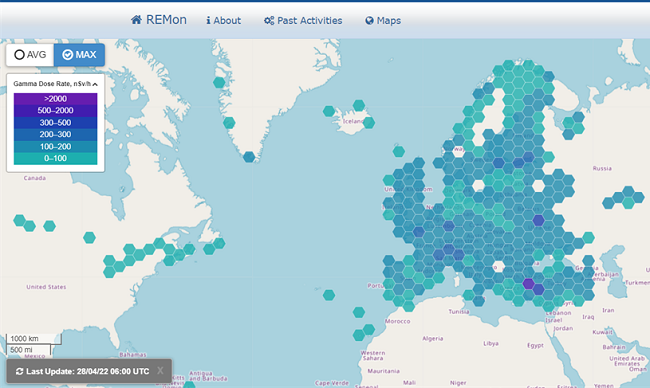Click the Canada map label
Screen dimensions: 650x388
[x=35, y=178]
